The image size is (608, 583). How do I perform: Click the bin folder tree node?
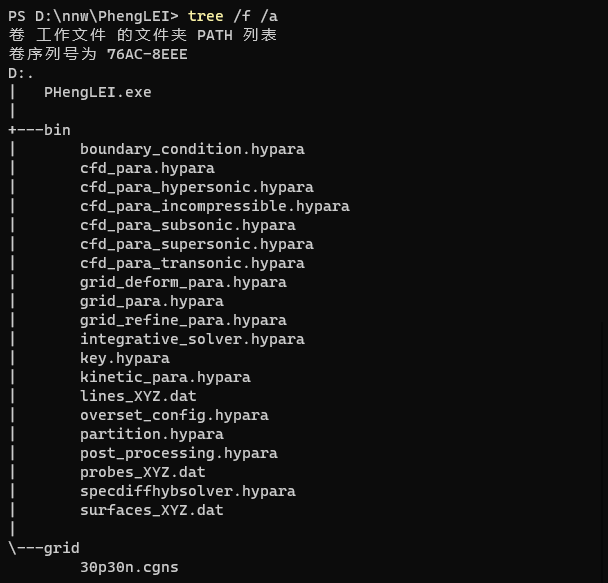[56, 130]
